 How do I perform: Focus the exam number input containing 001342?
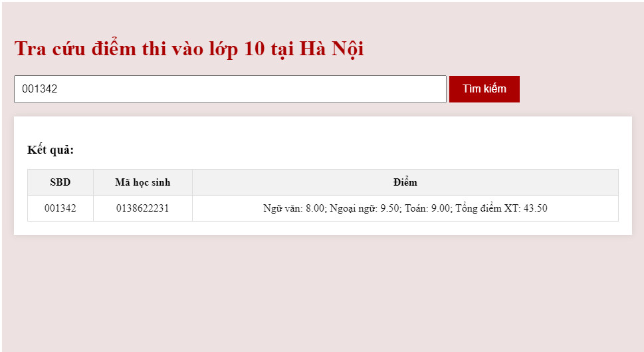point(230,88)
